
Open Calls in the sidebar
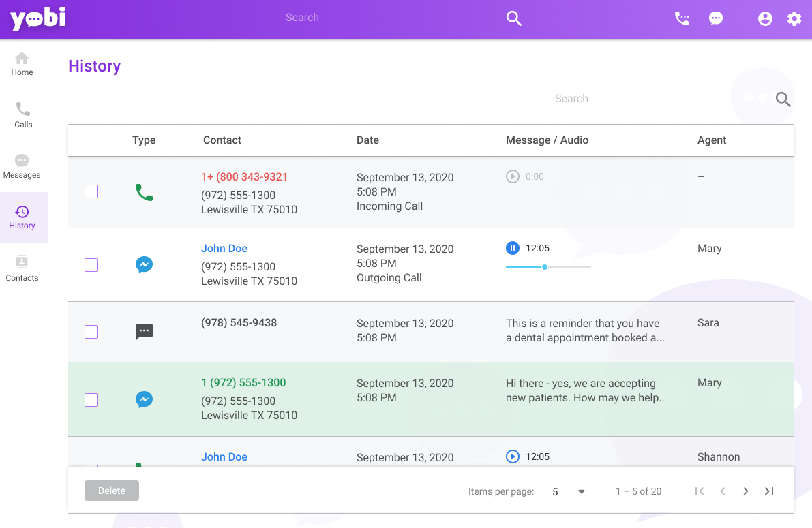(22, 115)
